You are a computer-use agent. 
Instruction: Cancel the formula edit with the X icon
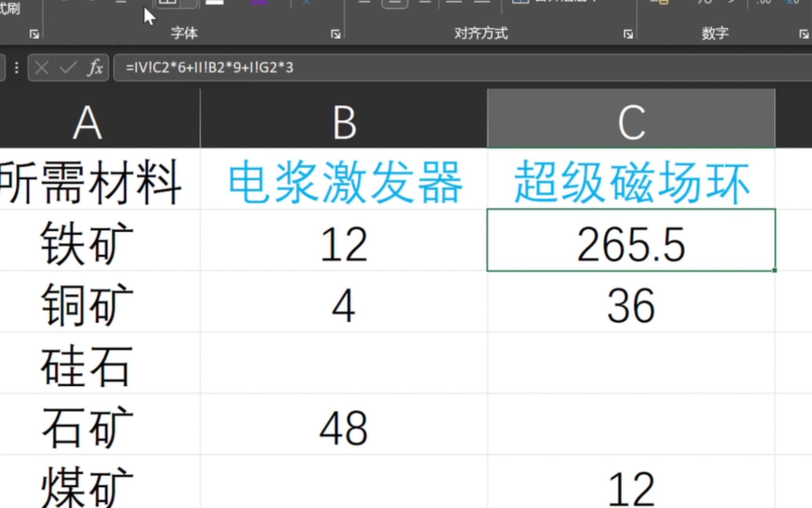[x=42, y=68]
